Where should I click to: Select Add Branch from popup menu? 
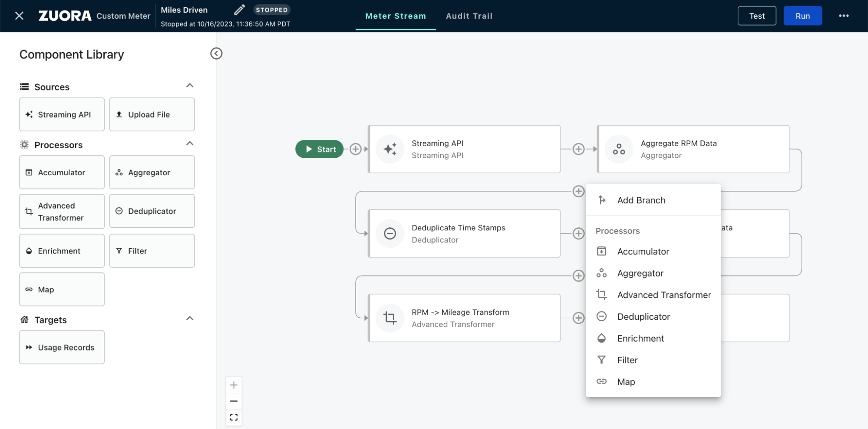point(641,200)
